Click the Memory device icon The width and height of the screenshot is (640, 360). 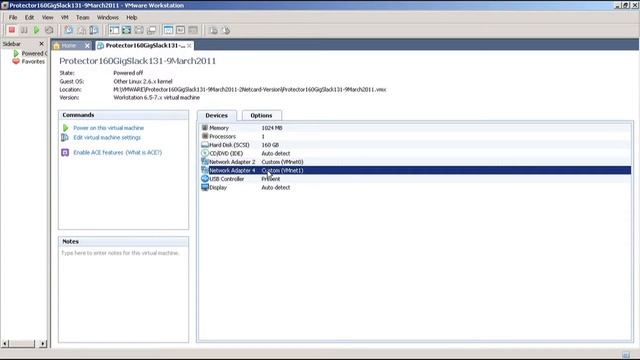[205, 128]
